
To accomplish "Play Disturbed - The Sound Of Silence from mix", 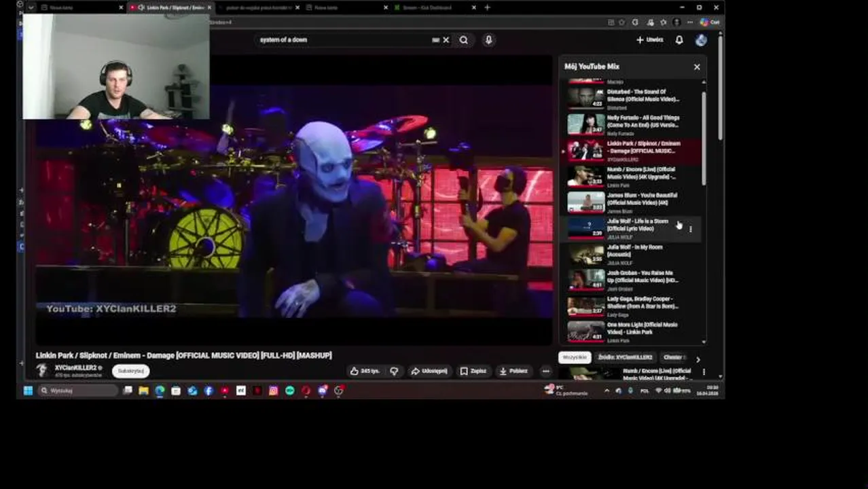I will (x=632, y=98).
